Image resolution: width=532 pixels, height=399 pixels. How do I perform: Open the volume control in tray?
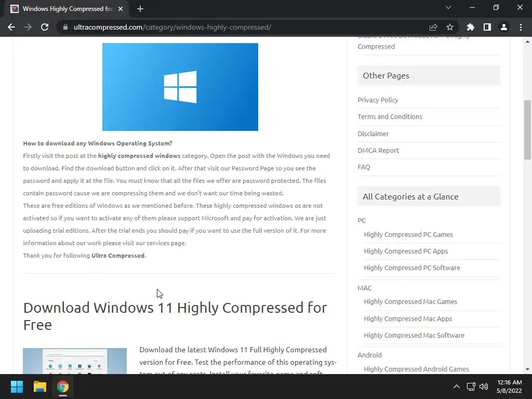(x=484, y=387)
